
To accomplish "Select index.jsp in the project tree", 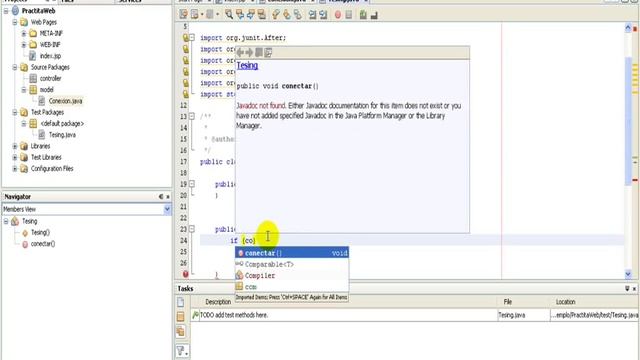I will pyautogui.click(x=50, y=56).
